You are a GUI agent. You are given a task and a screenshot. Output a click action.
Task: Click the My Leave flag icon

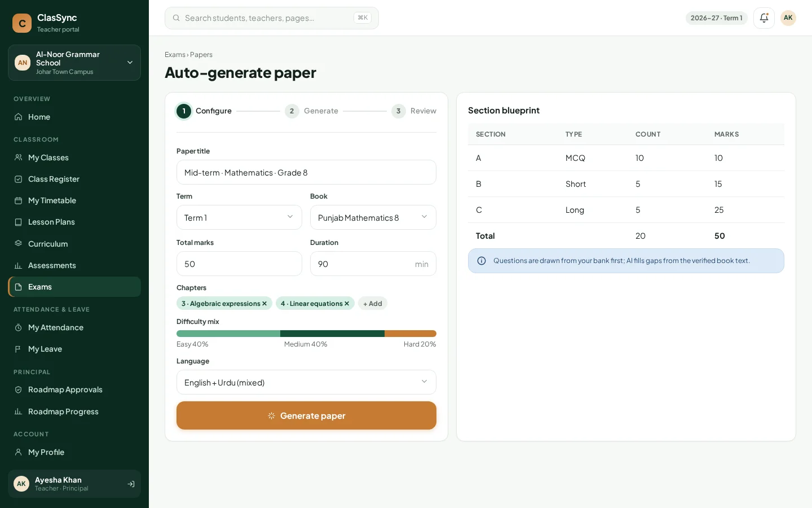pos(18,349)
